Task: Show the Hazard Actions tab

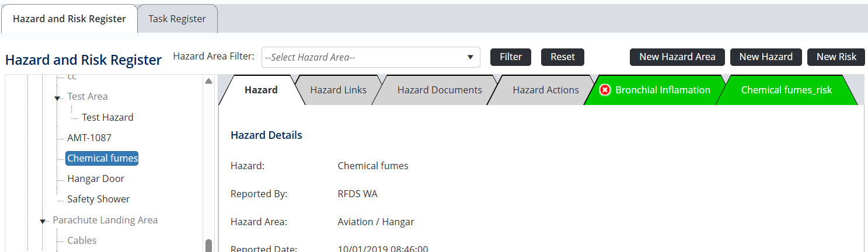Action: point(545,90)
